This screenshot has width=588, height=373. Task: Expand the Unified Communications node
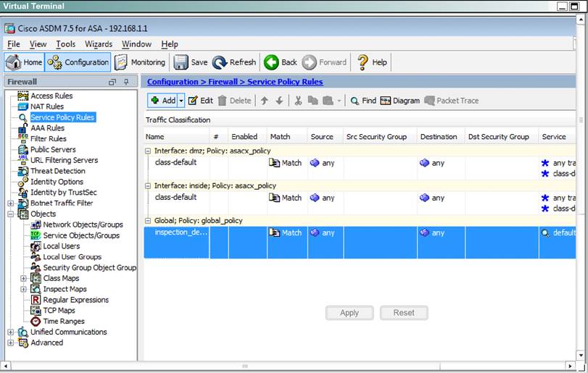click(12, 332)
